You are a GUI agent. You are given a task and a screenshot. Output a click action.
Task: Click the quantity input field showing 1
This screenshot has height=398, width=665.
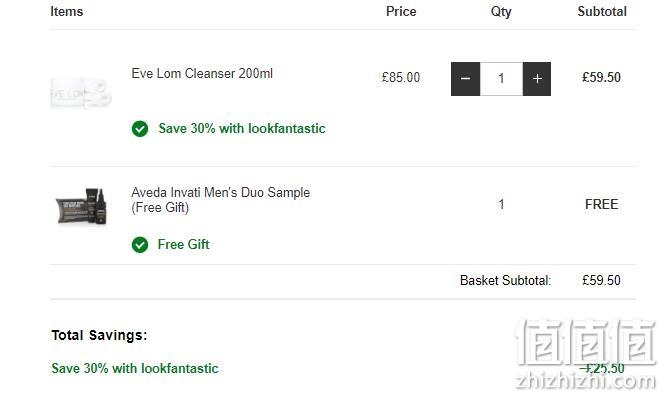pyautogui.click(x=501, y=79)
